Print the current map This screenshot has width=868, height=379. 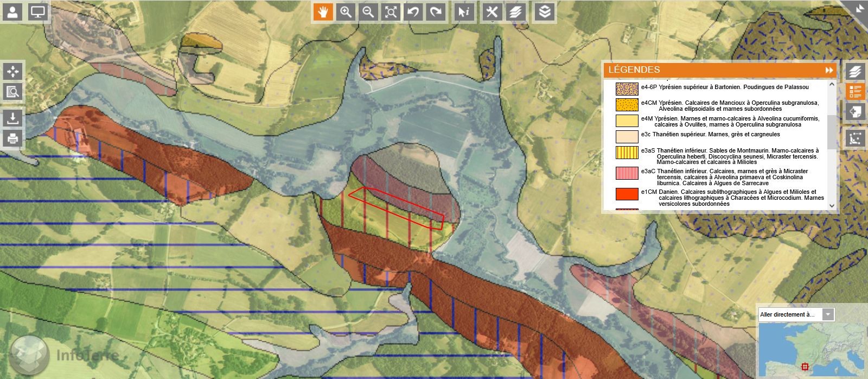[12, 138]
